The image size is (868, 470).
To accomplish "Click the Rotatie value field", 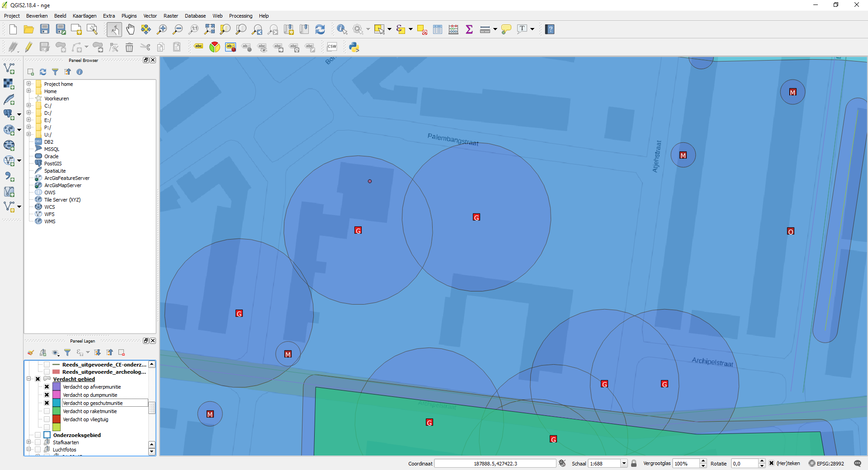I will pyautogui.click(x=745, y=463).
